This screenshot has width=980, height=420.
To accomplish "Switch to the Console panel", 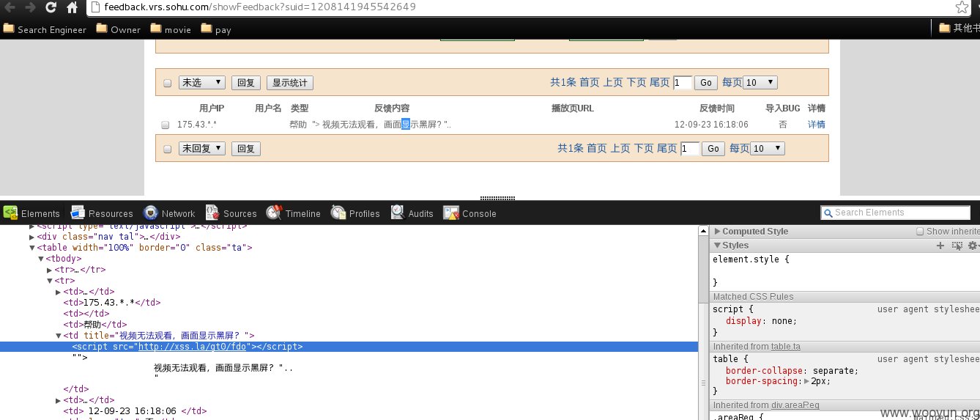I will point(470,213).
